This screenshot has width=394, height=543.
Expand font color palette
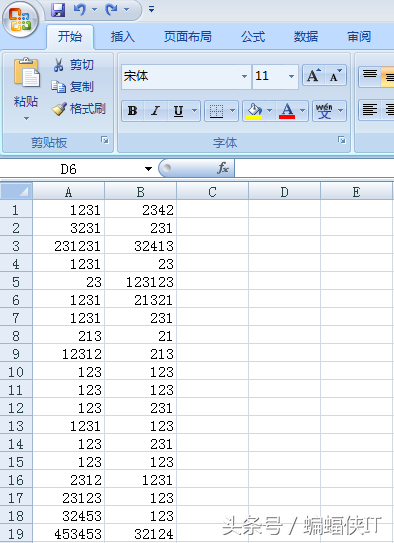[302, 111]
